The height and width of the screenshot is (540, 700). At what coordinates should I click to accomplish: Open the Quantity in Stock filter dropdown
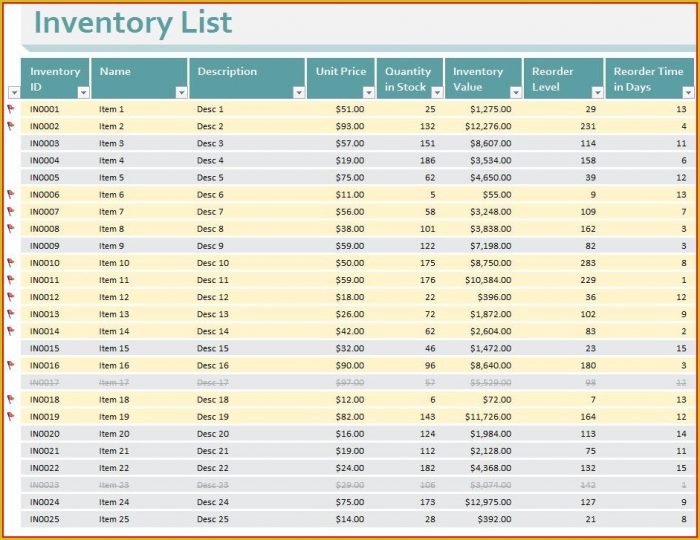(x=437, y=92)
